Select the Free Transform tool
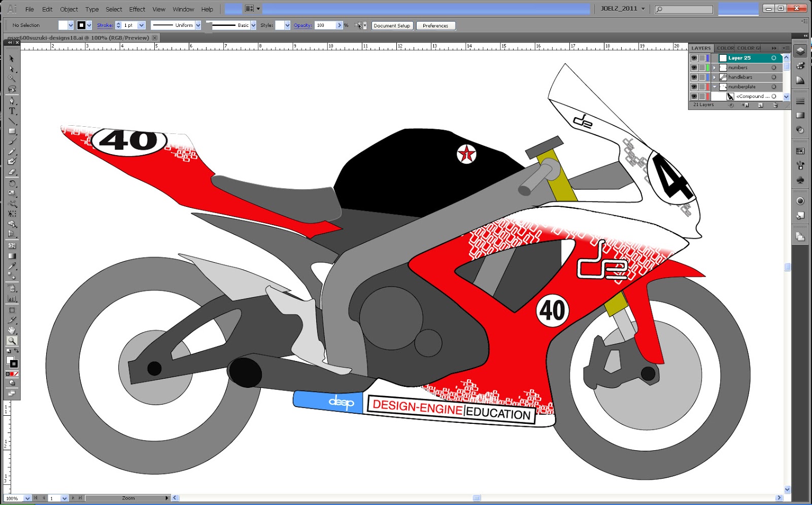The width and height of the screenshot is (812, 505). [x=12, y=214]
